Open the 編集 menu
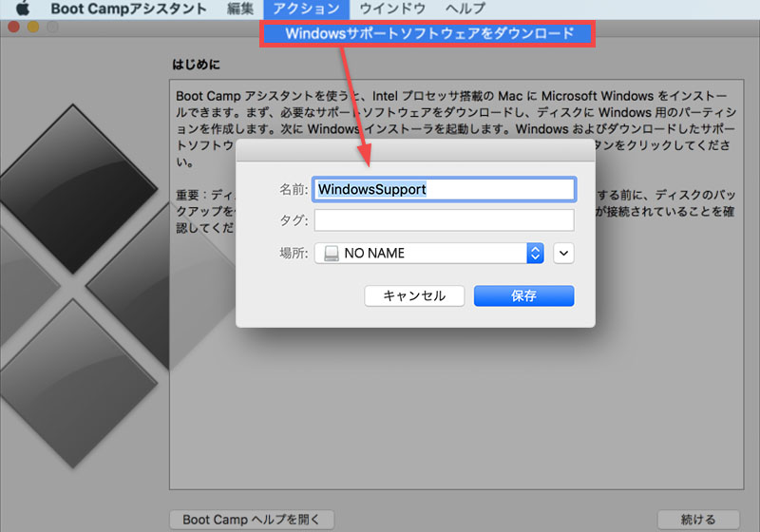The height and width of the screenshot is (532, 760). [240, 9]
